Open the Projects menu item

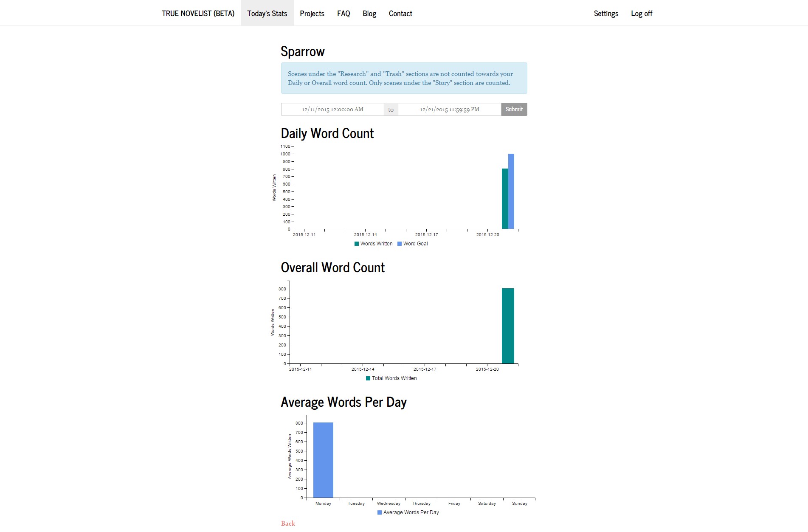312,14
